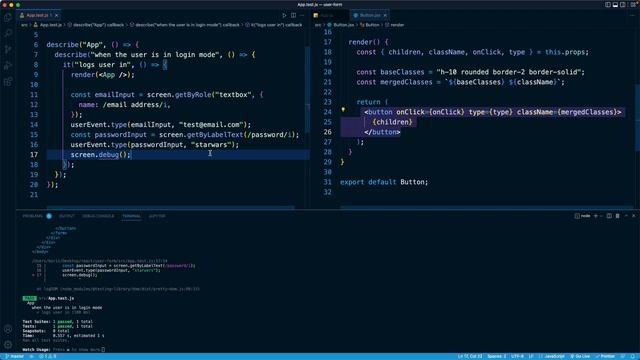Click the master branch in status bar
This screenshot has width=640, height=360.
pos(14,356)
